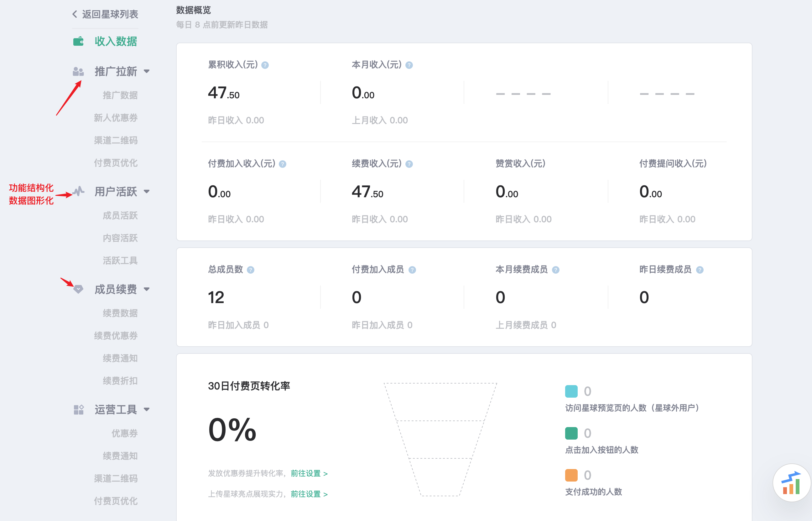The image size is (812, 521).
Task: Open 推广数据 in the sidebar
Action: point(120,95)
